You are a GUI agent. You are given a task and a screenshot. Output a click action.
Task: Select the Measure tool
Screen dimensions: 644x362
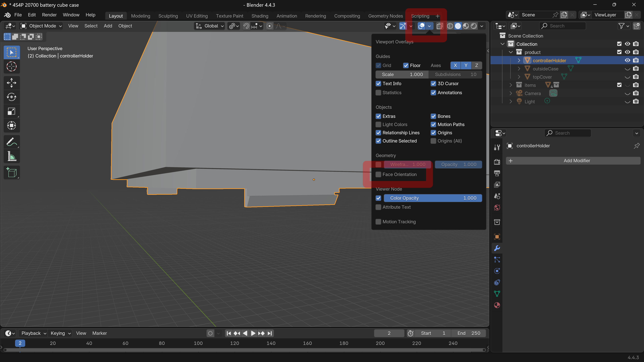click(12, 156)
